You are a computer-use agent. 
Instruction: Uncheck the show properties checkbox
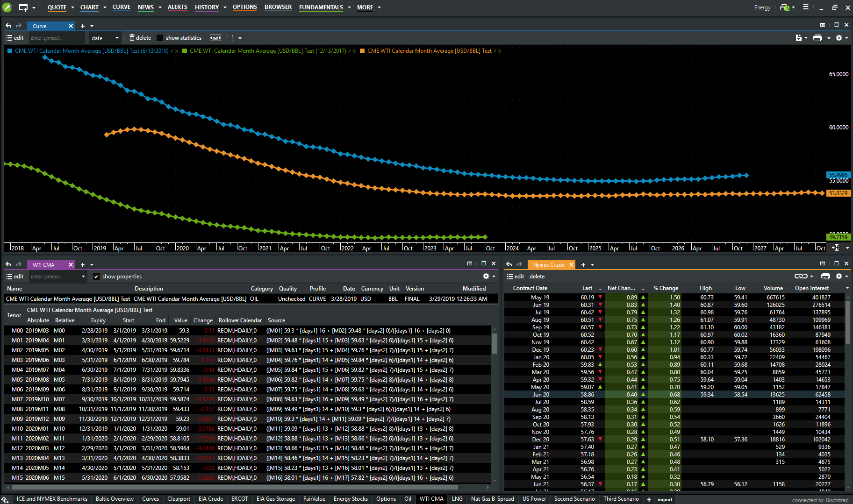(x=96, y=277)
